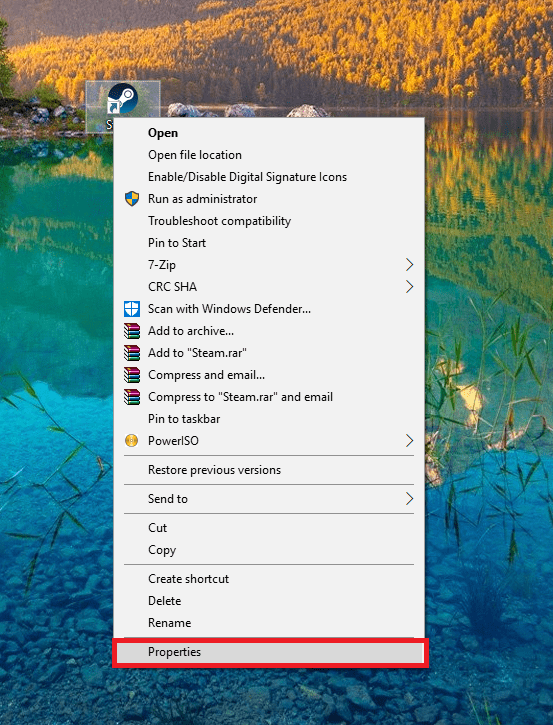Open the Send to entry
This screenshot has height=725, width=553.
click(x=269, y=499)
